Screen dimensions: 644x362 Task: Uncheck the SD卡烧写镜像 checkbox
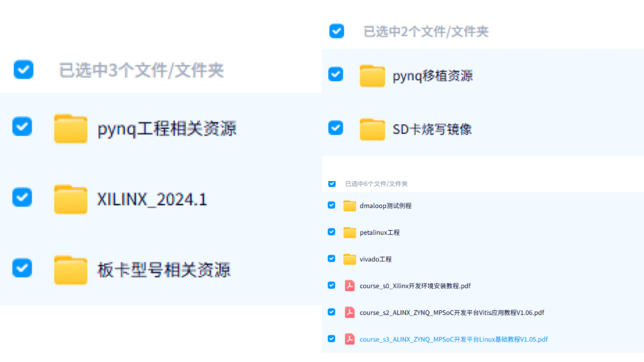(336, 128)
